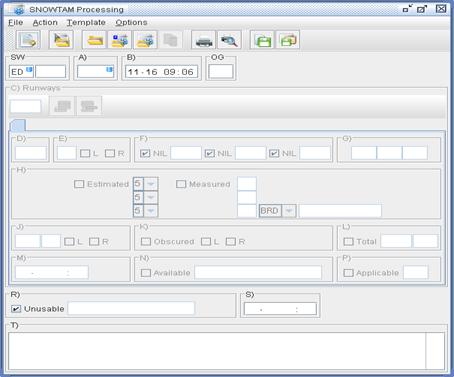Image resolution: width=454 pixels, height=377 pixels.
Task: Click the T) remarks text area
Action: [x=217, y=351]
